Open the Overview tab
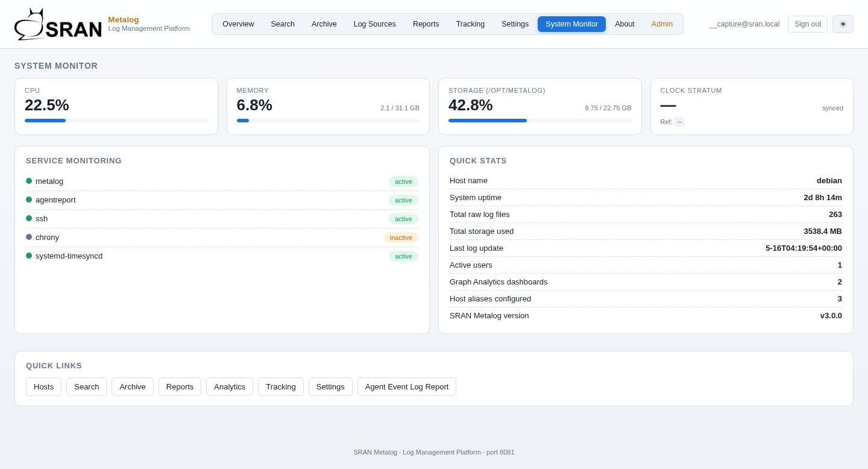868x469 pixels. tap(238, 24)
